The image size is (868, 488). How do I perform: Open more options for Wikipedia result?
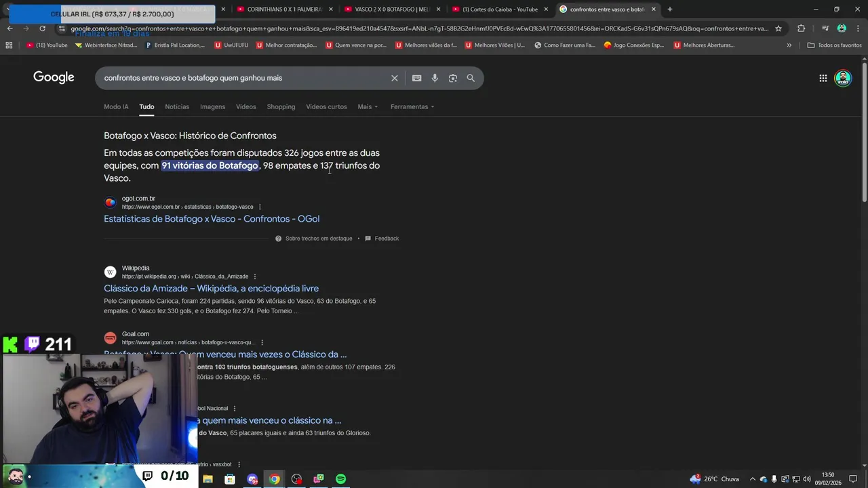(x=255, y=277)
